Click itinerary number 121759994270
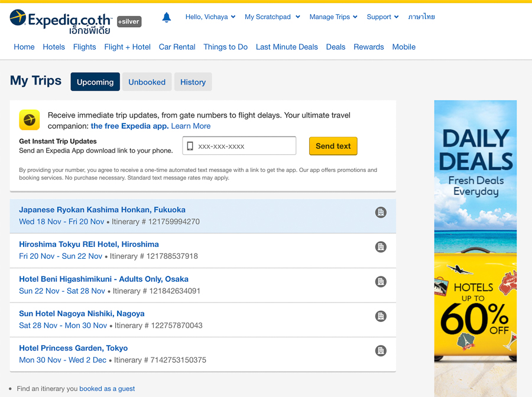The height and width of the screenshot is (397, 532). point(174,222)
